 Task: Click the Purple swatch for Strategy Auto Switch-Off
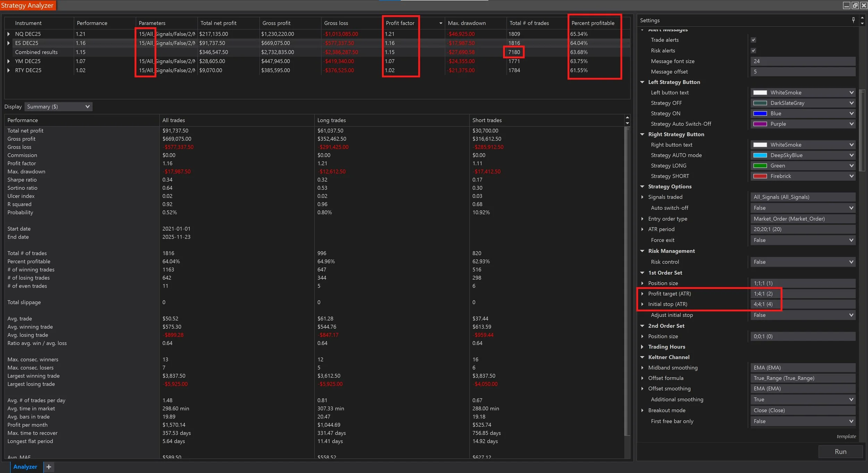(x=761, y=124)
